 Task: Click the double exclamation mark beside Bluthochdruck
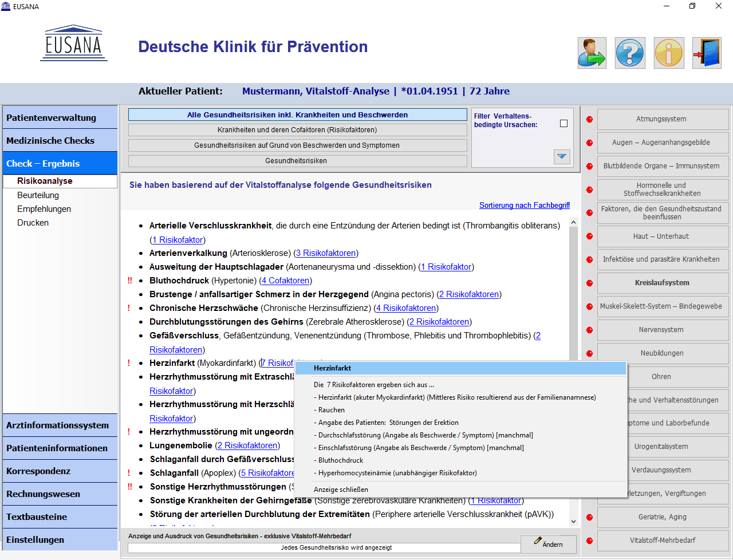click(129, 281)
